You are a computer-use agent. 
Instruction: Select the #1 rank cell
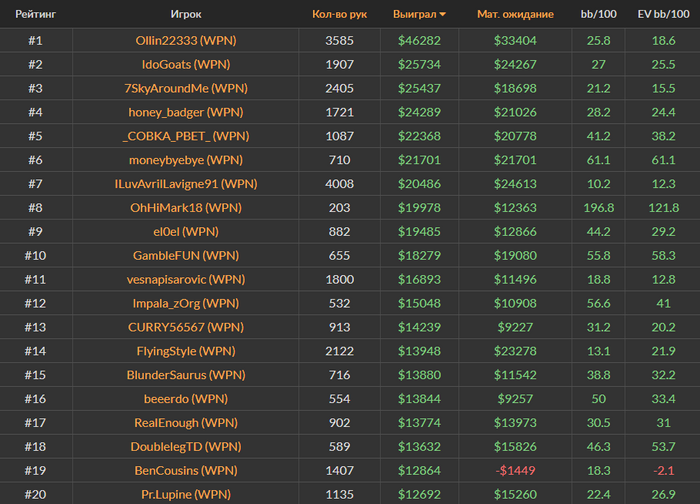click(x=35, y=41)
